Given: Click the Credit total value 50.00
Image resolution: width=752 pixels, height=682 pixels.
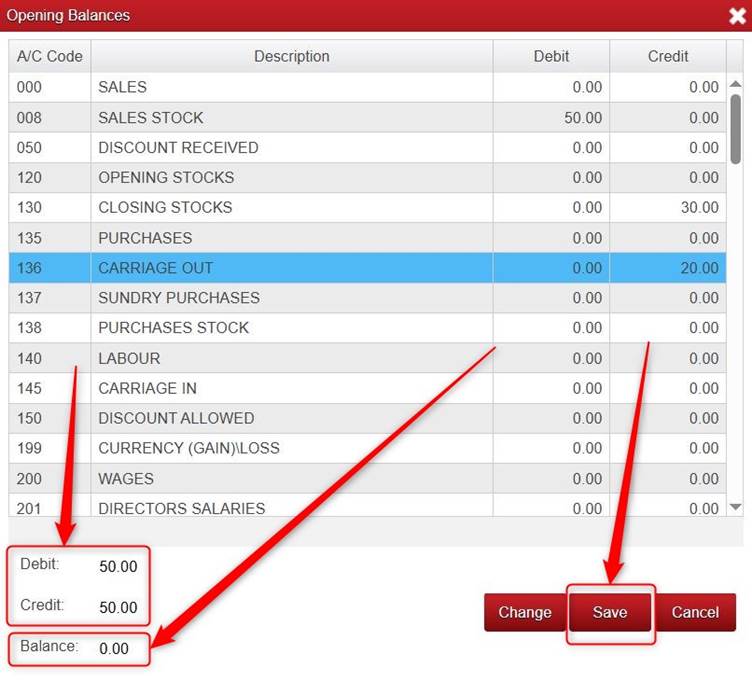Looking at the screenshot, I should tap(118, 608).
